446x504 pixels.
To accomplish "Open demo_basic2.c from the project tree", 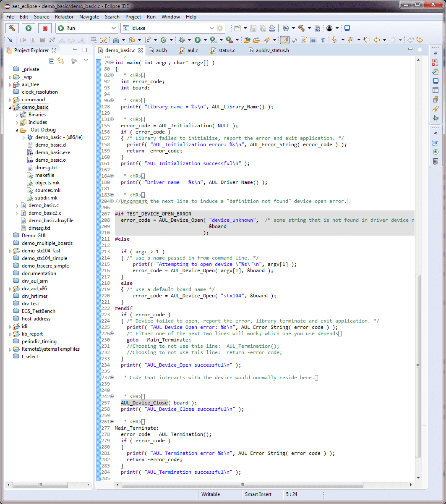I will coord(44,213).
